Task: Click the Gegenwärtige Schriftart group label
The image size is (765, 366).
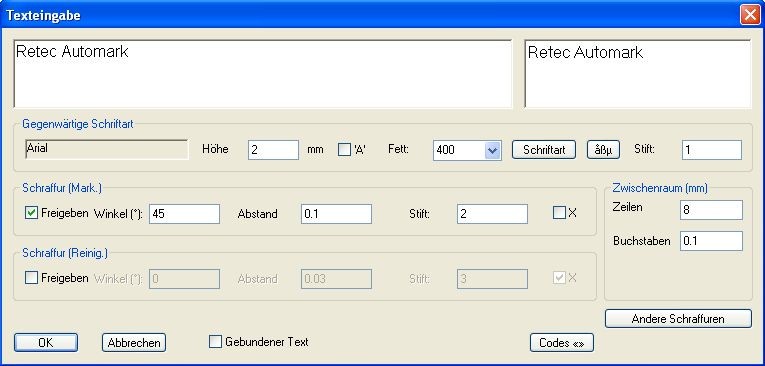Action: [78, 123]
